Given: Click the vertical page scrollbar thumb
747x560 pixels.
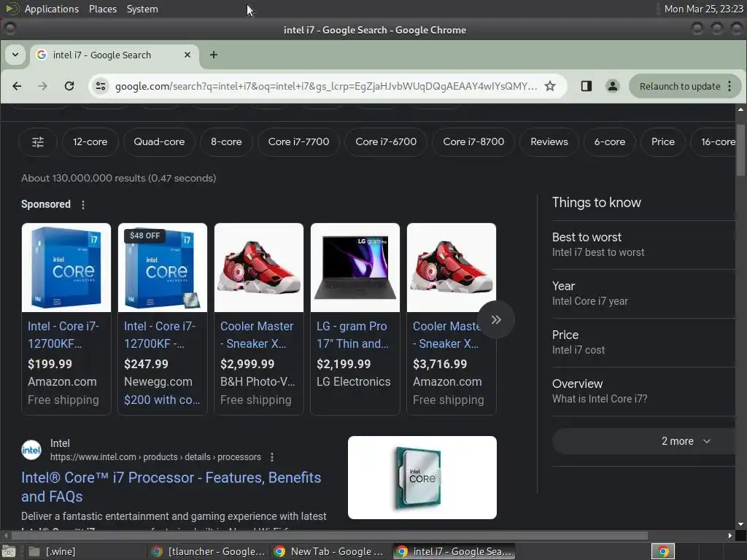Looking at the screenshot, I should tap(740, 150).
